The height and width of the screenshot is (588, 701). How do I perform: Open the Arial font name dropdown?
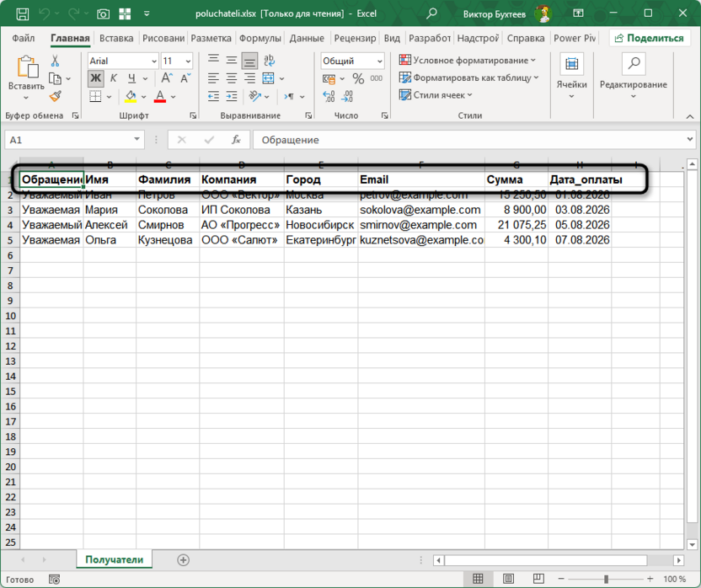pos(154,61)
